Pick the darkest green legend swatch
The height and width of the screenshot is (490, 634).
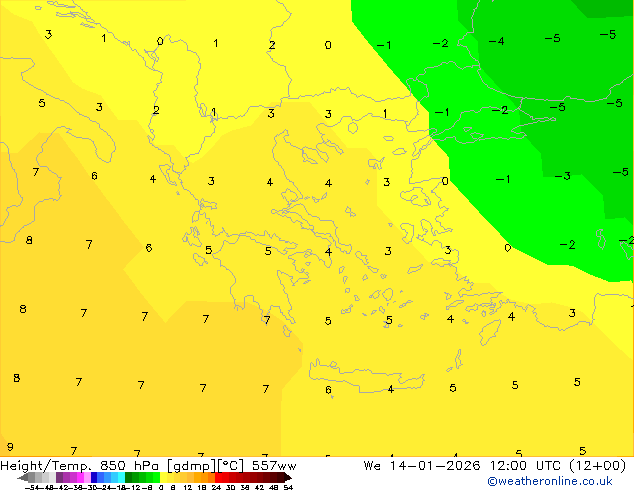click(128, 477)
